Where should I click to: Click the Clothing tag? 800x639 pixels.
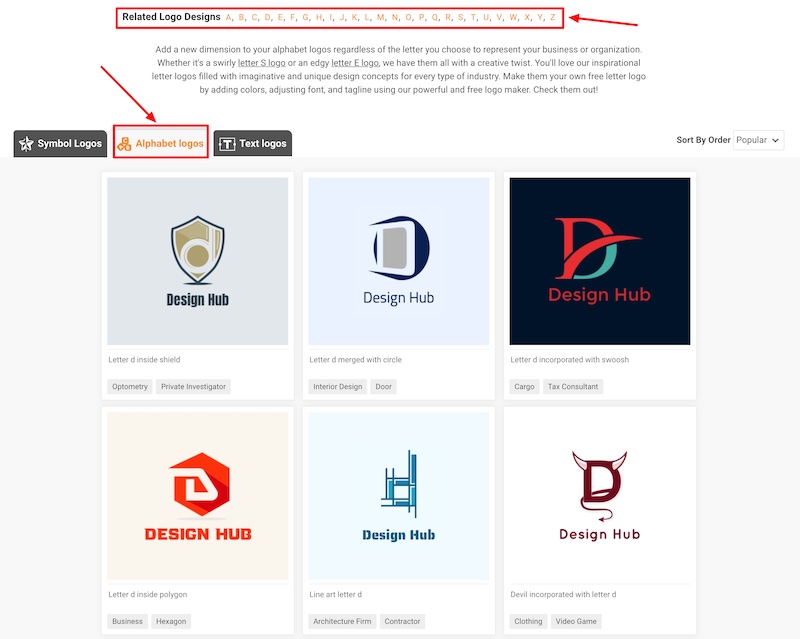528,621
